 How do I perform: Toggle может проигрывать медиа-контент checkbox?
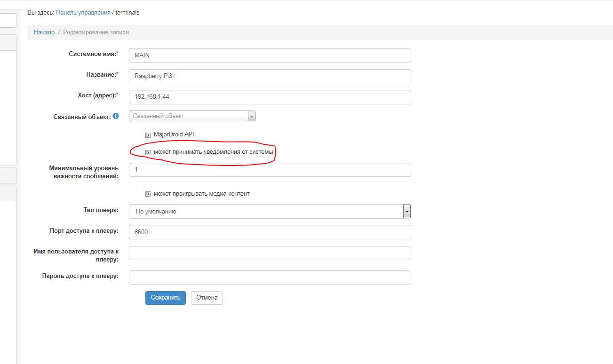pos(148,194)
